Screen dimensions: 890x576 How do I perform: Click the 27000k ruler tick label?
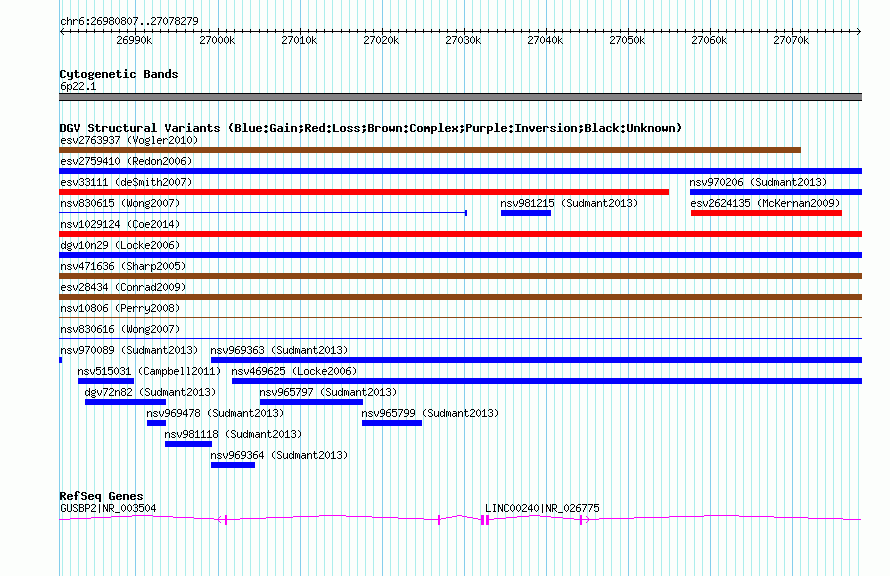217,40
